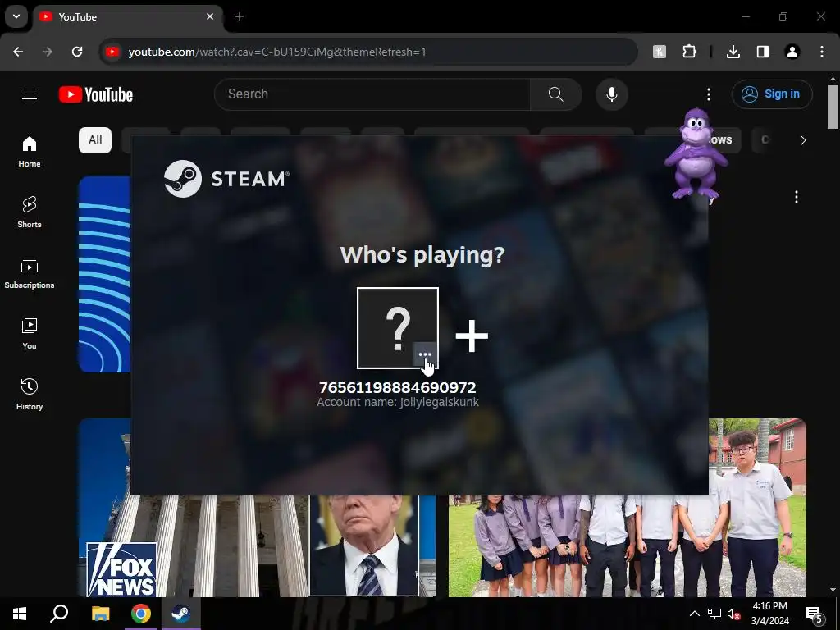Open the account options three-dots button in Steam
This screenshot has width=840, height=630.
tap(425, 354)
